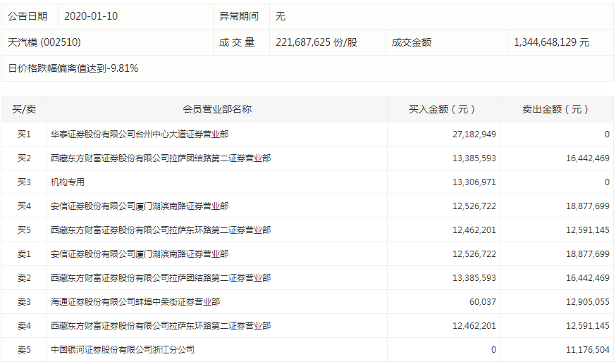Click buy amount 13,306,971
The width and height of the screenshot is (616, 364).
[x=474, y=182]
